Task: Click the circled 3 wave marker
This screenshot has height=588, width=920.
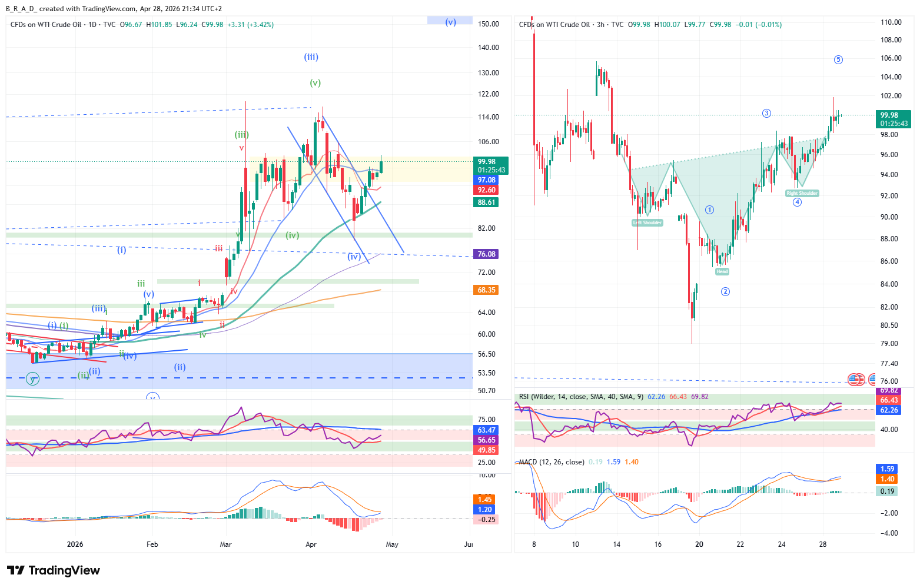Action: pyautogui.click(x=766, y=113)
